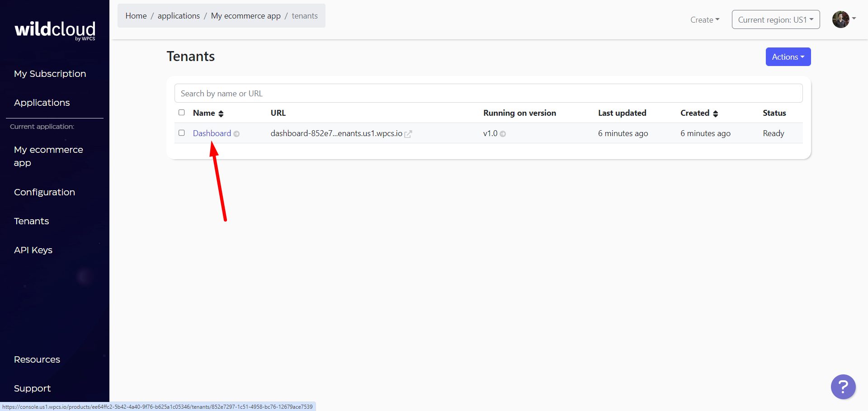Focus the Search by name or URL field
This screenshot has height=411, width=868.
click(488, 93)
